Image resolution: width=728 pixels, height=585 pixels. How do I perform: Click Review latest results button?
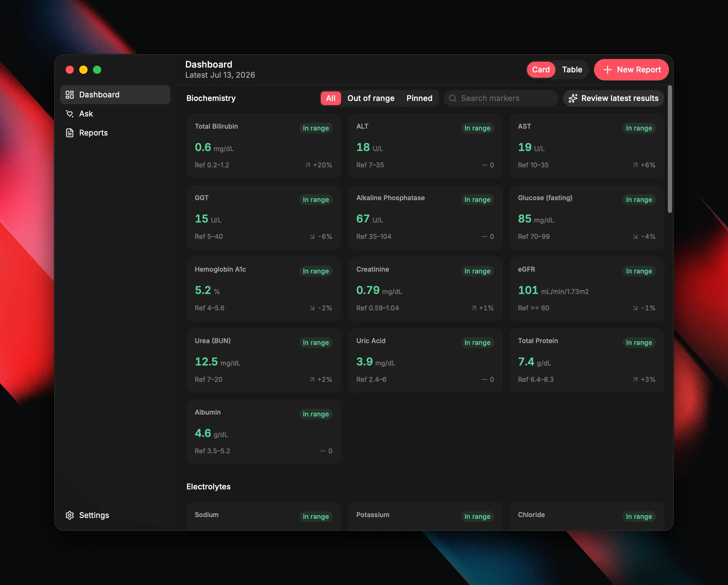[613, 98]
